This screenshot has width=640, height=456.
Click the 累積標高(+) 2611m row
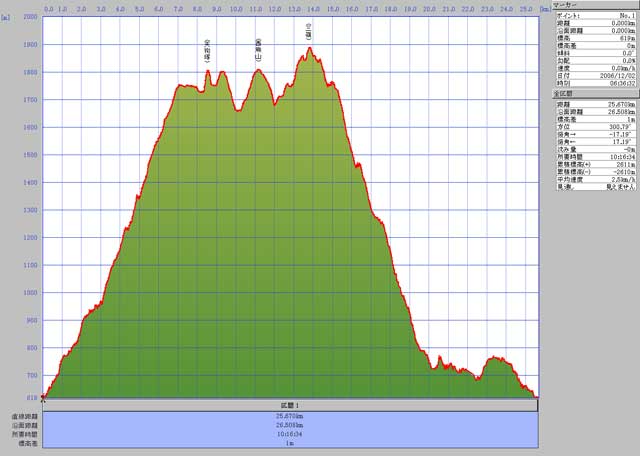(594, 163)
